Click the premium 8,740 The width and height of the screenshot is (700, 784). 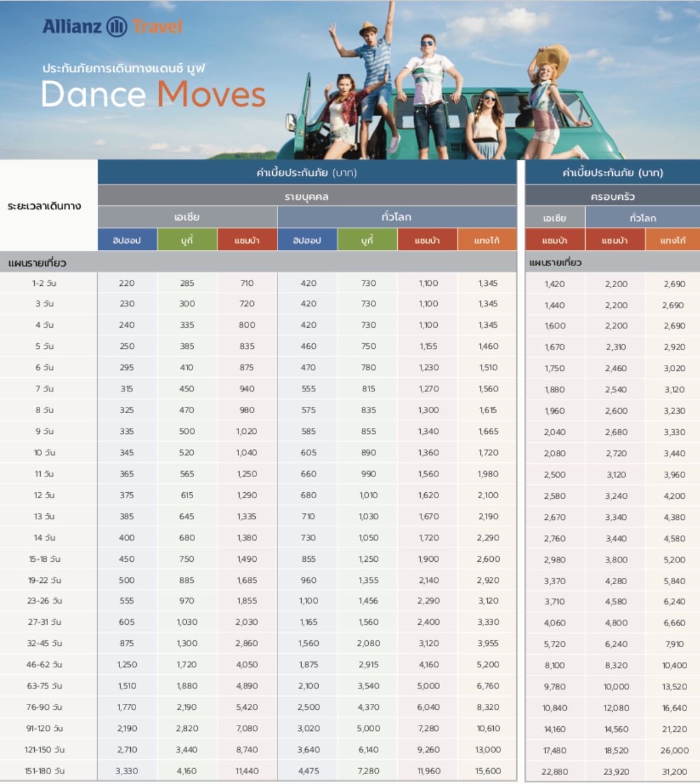pyautogui.click(x=246, y=750)
